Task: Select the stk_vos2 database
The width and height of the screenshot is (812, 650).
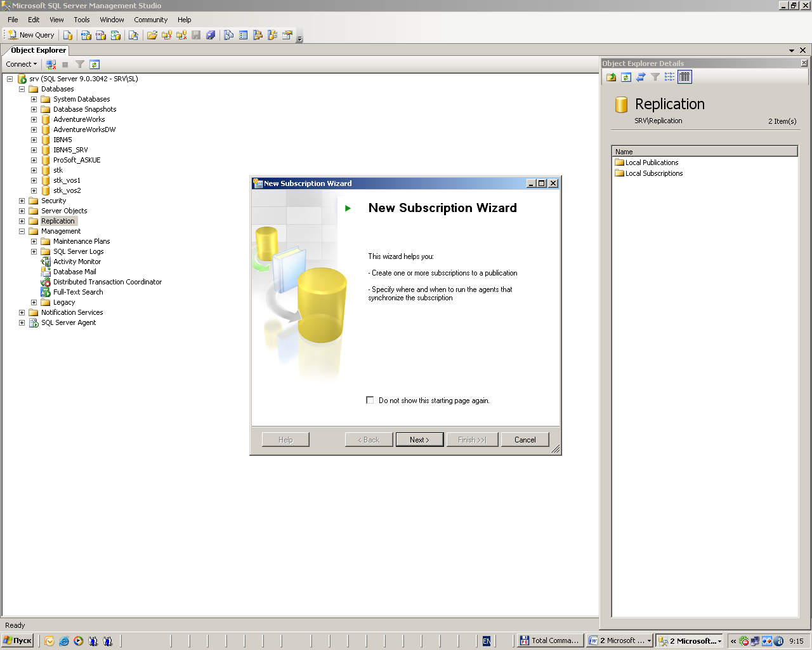Action: [x=67, y=190]
